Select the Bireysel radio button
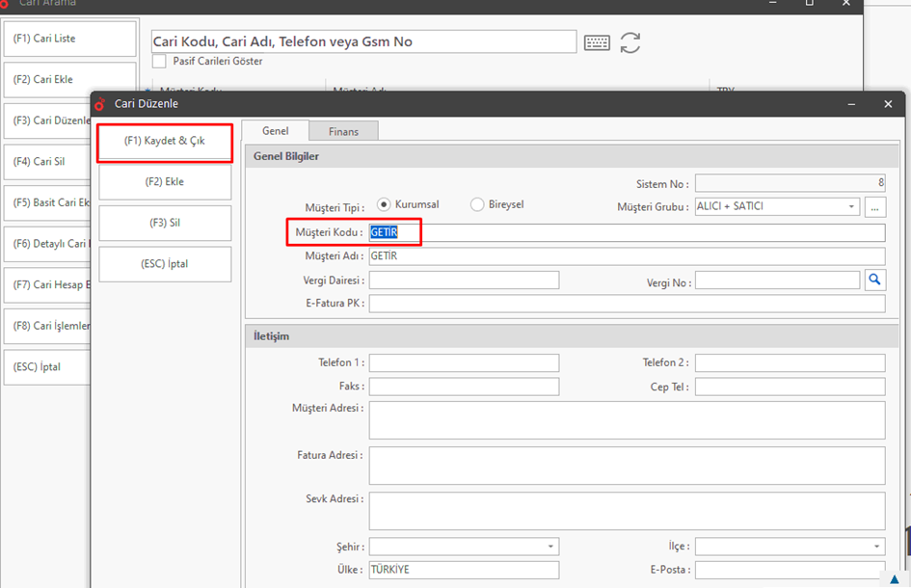911x588 pixels. tap(477, 204)
